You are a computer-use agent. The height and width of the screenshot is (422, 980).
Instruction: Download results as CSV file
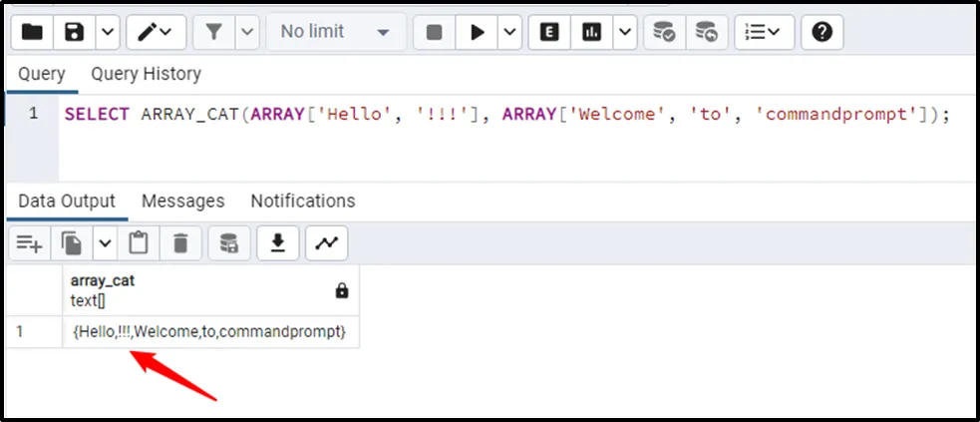pos(278,242)
